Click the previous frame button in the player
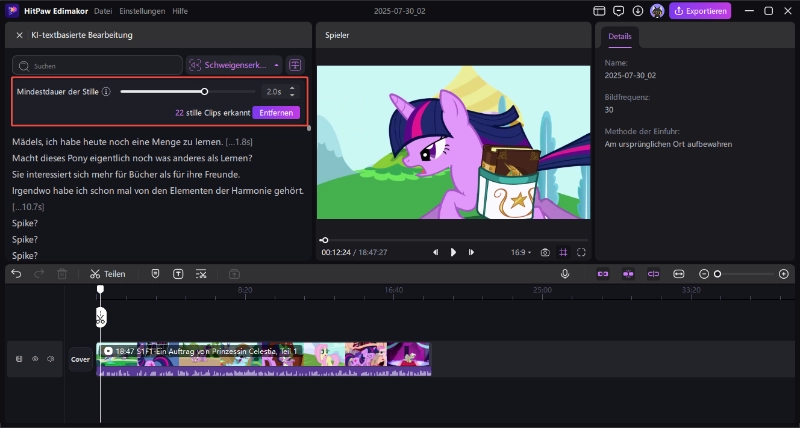The width and height of the screenshot is (800, 428). pos(435,252)
